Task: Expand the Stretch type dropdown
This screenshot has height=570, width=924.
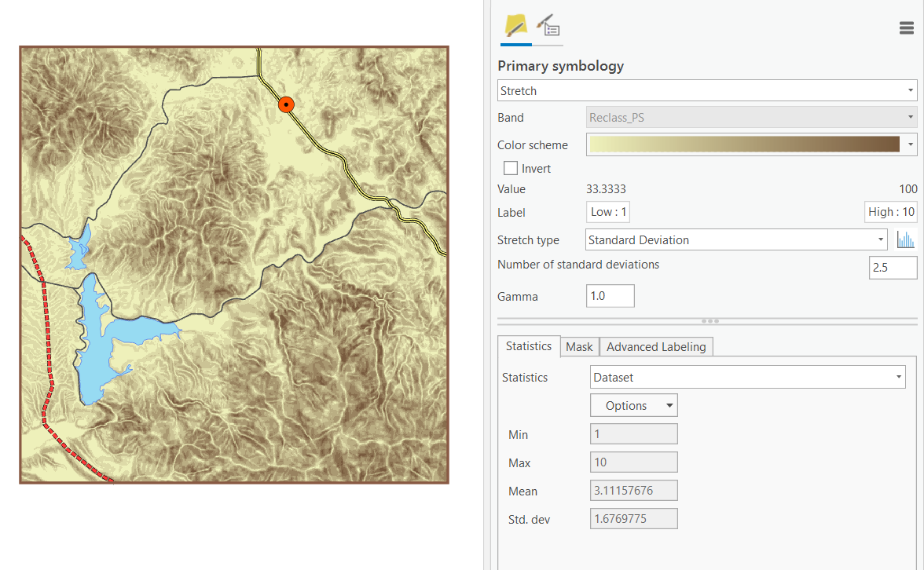Action: (x=736, y=240)
